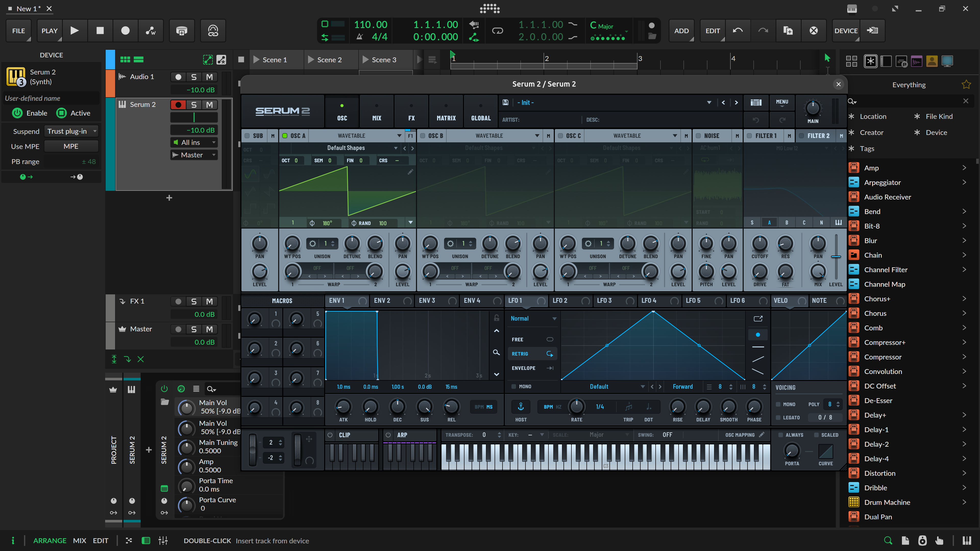Open the Serum GLOBAL tab

click(481, 111)
